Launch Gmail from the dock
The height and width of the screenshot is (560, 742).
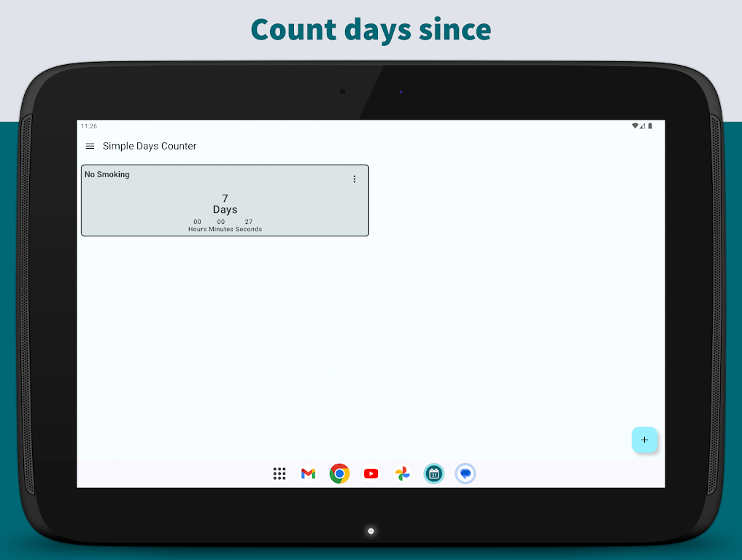309,474
